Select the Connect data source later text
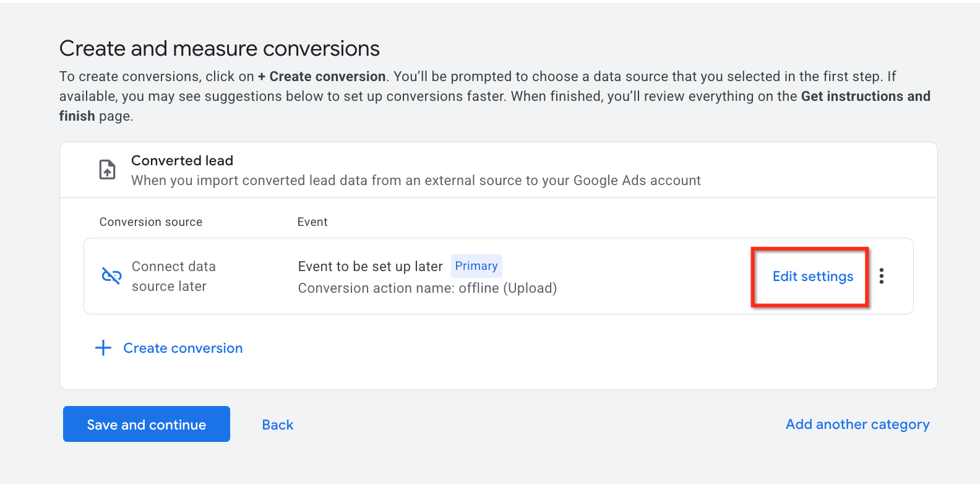The height and width of the screenshot is (484, 980). click(x=174, y=276)
